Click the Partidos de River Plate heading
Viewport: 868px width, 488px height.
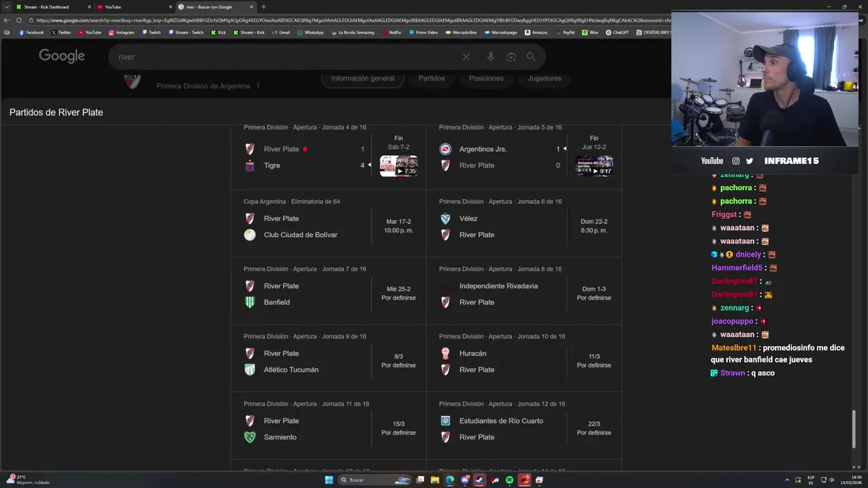point(56,113)
